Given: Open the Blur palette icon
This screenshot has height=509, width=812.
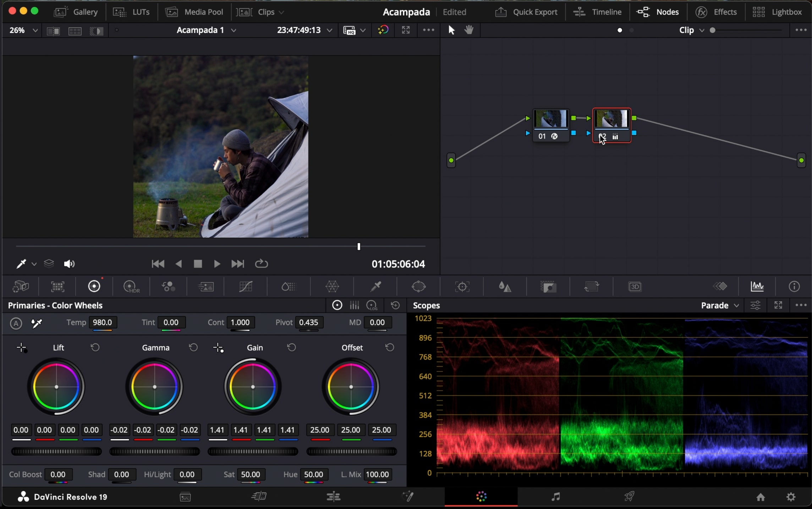Looking at the screenshot, I should (x=505, y=286).
